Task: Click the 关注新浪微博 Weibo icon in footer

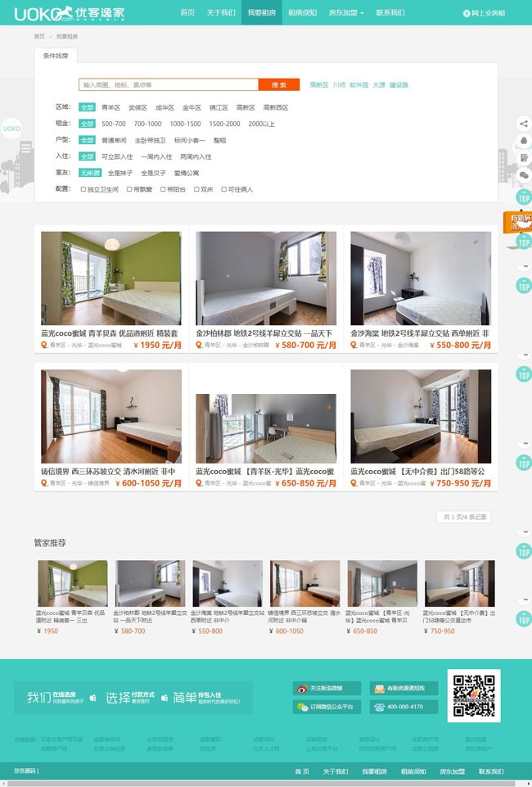Action: click(x=302, y=688)
